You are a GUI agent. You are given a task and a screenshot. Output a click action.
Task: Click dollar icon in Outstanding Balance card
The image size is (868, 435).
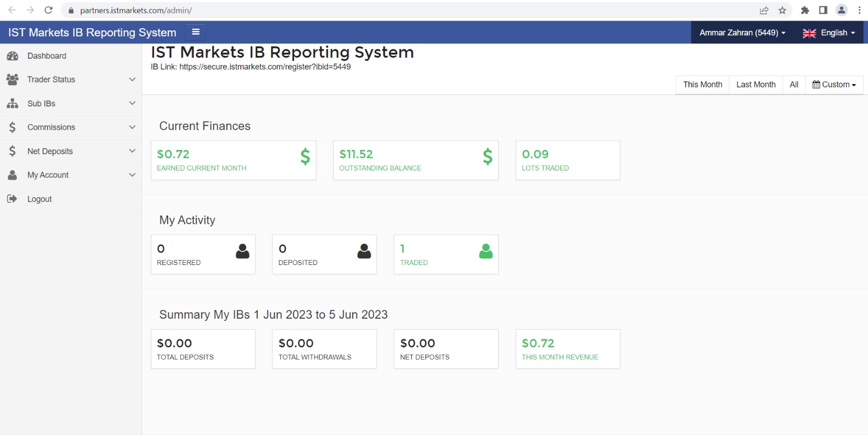tap(488, 156)
